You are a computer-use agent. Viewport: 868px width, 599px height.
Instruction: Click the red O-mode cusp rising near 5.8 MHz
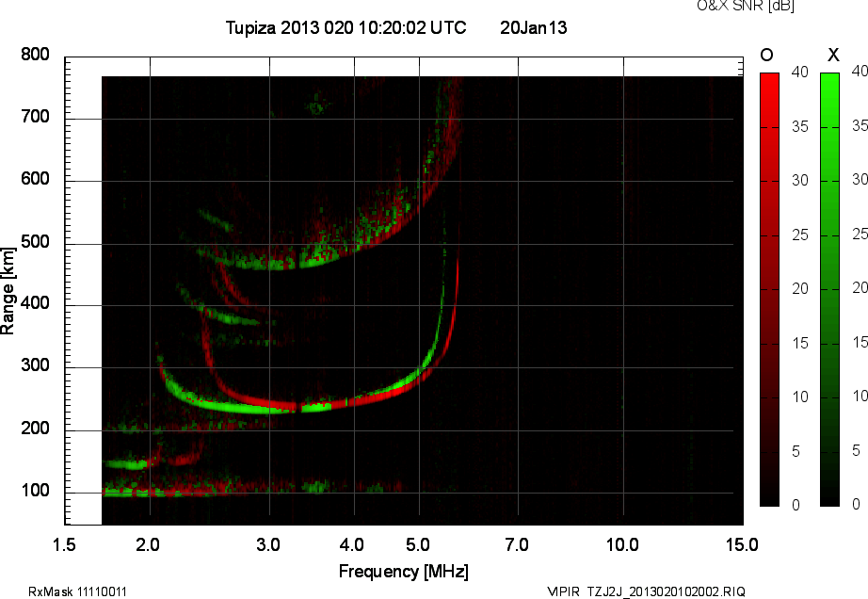[458, 288]
